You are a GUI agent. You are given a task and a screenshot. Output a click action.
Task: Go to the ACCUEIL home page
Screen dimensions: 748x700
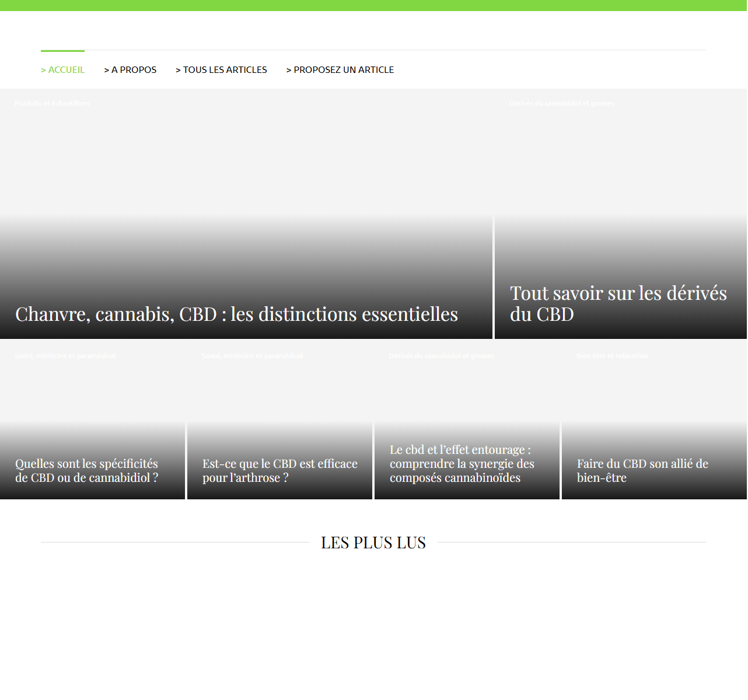(x=62, y=70)
